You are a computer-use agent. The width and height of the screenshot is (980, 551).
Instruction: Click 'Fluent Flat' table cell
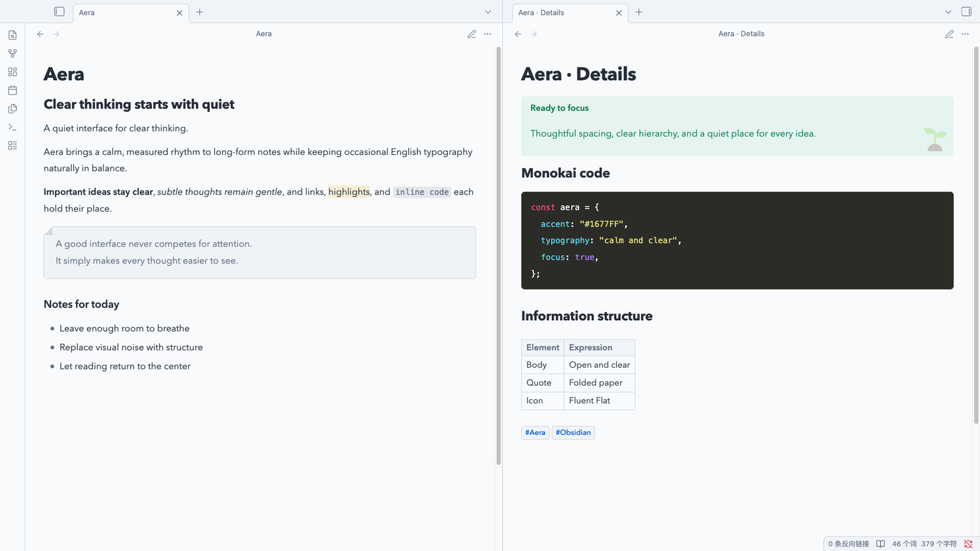[599, 400]
